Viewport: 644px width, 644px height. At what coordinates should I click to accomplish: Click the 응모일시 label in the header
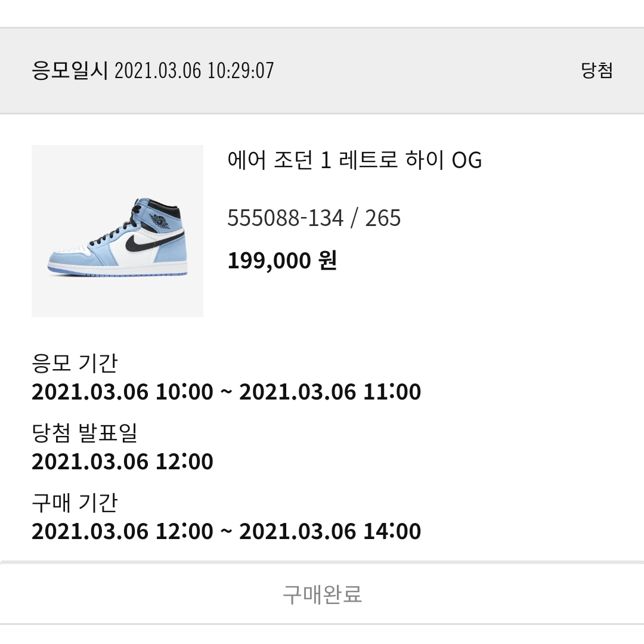coord(69,70)
